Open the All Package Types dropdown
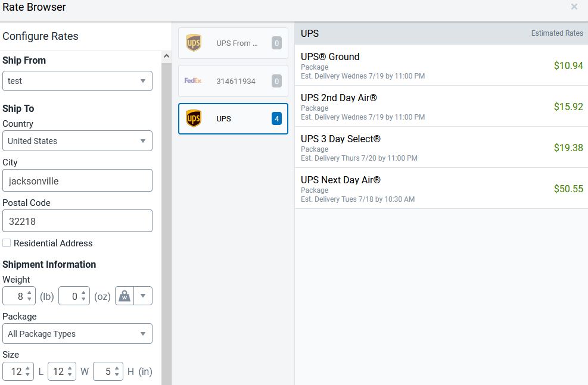The height and width of the screenshot is (385, 588). (77, 334)
